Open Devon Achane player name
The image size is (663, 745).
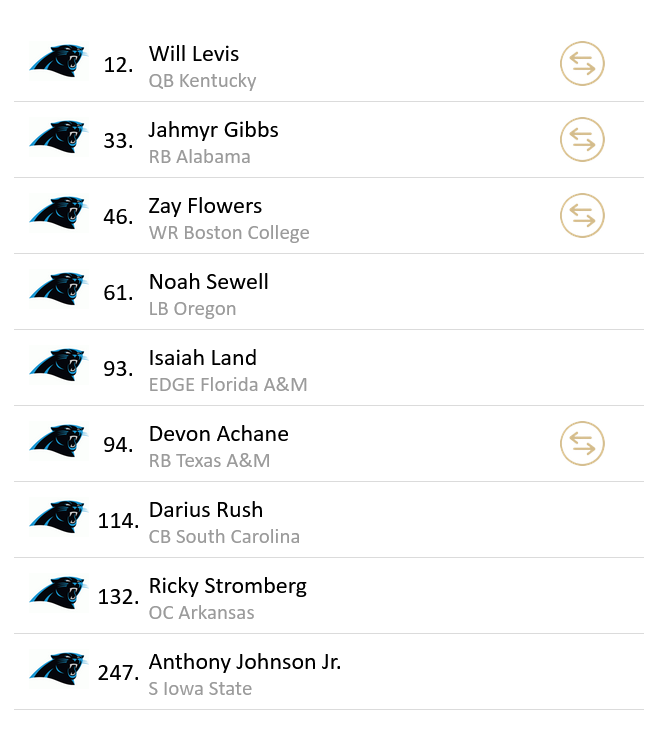pos(218,434)
